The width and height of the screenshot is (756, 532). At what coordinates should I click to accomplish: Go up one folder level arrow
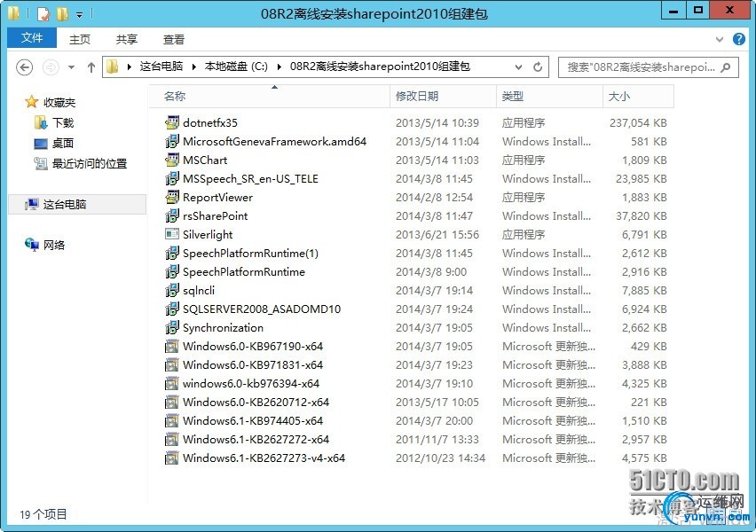[91, 67]
